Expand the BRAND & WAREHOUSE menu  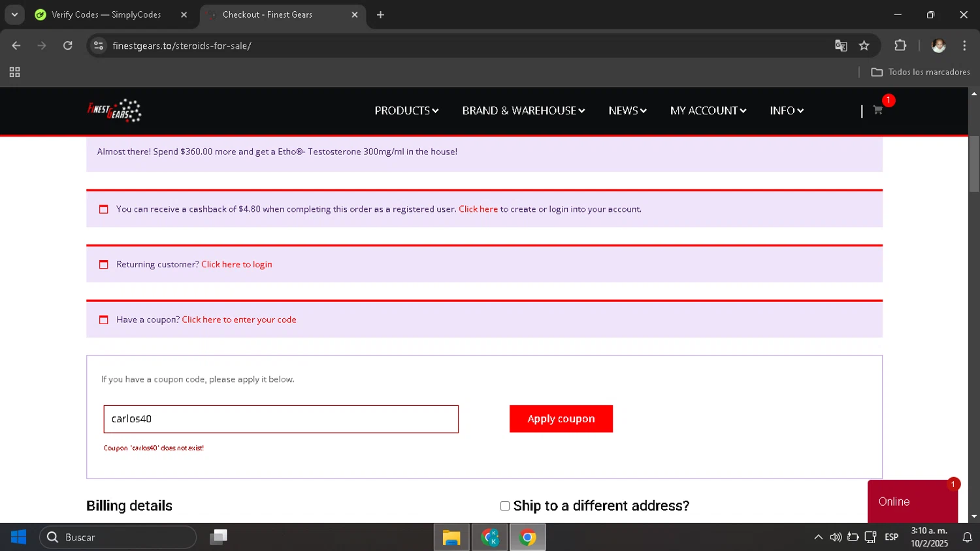(x=523, y=110)
